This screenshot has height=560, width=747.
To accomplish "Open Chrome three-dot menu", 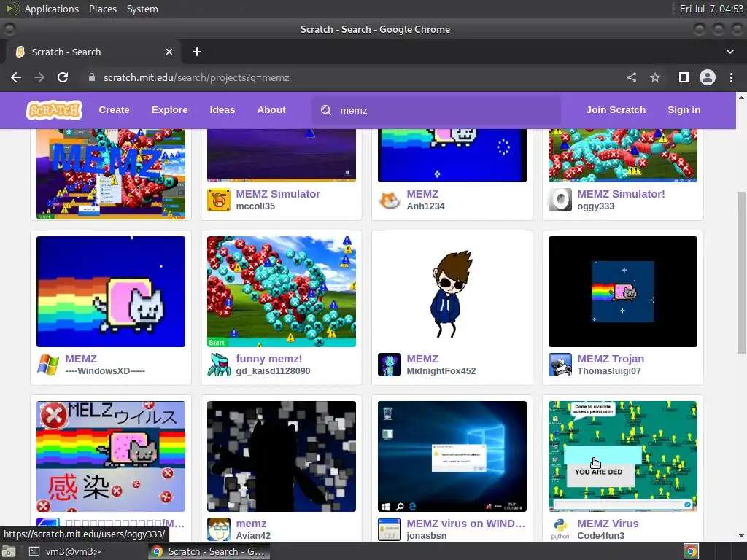I will tap(731, 77).
